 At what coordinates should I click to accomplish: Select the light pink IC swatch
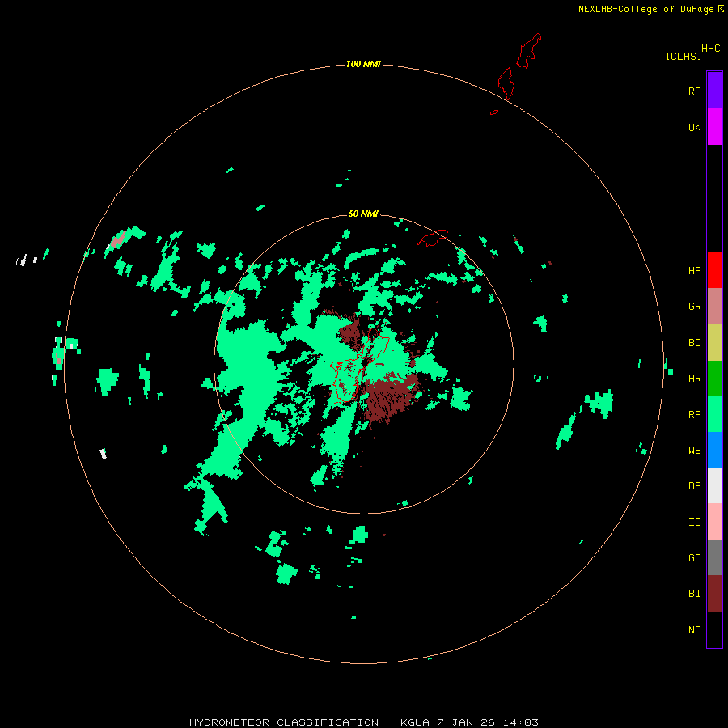(x=714, y=522)
